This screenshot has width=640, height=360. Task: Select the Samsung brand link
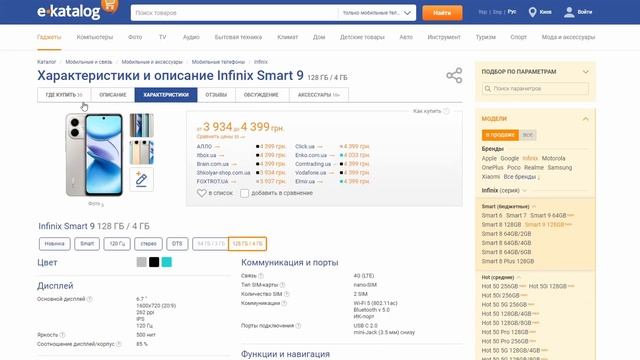click(x=560, y=168)
